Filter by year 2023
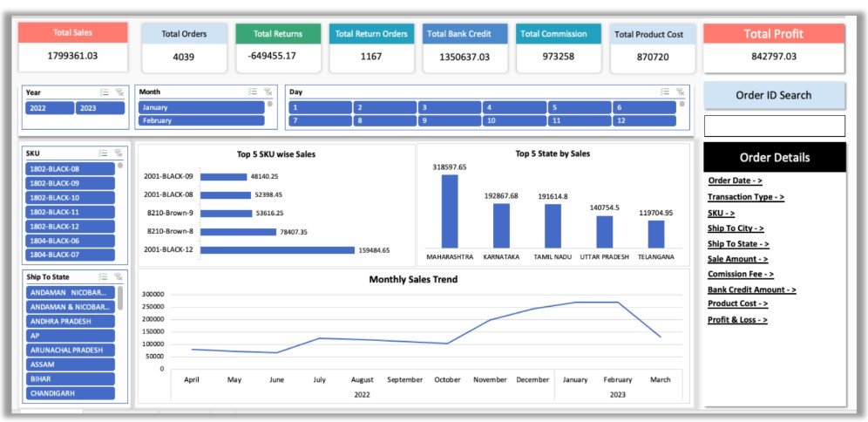868x422 pixels. (x=100, y=108)
